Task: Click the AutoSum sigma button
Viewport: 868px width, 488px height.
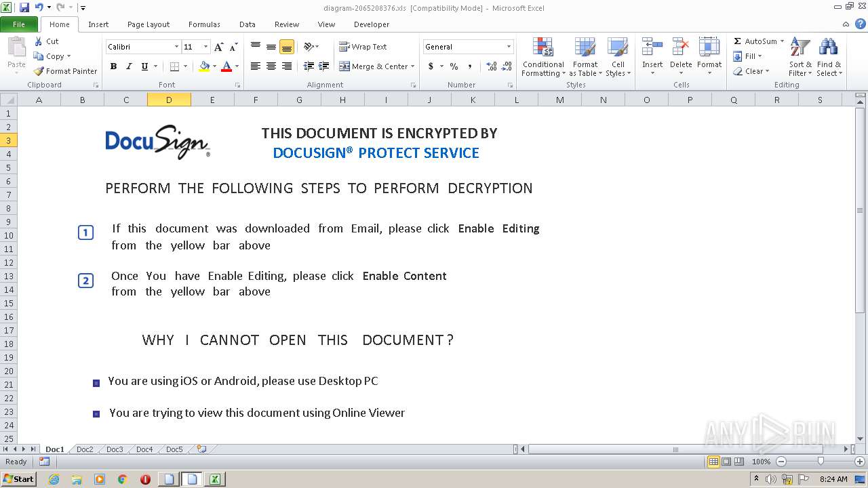Action: (x=754, y=41)
